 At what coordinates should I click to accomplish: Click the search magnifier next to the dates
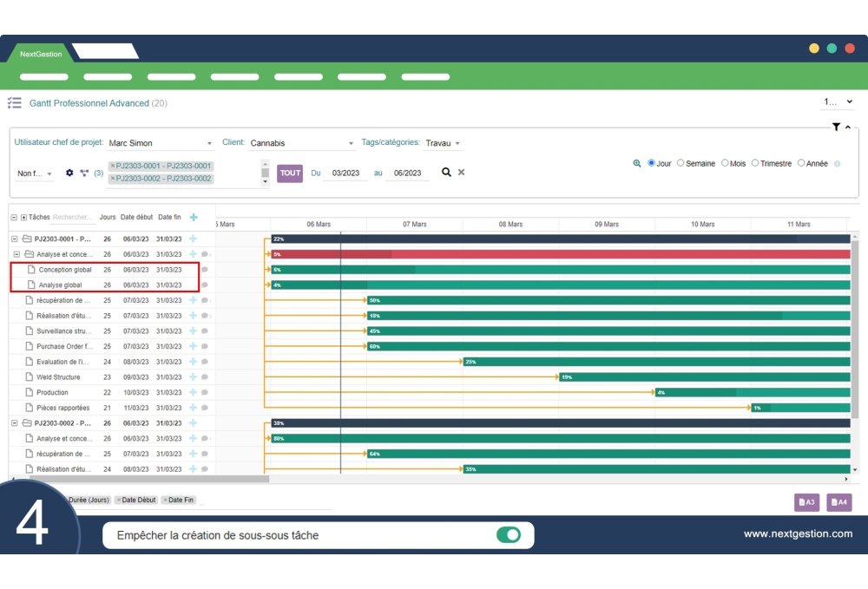(x=445, y=173)
